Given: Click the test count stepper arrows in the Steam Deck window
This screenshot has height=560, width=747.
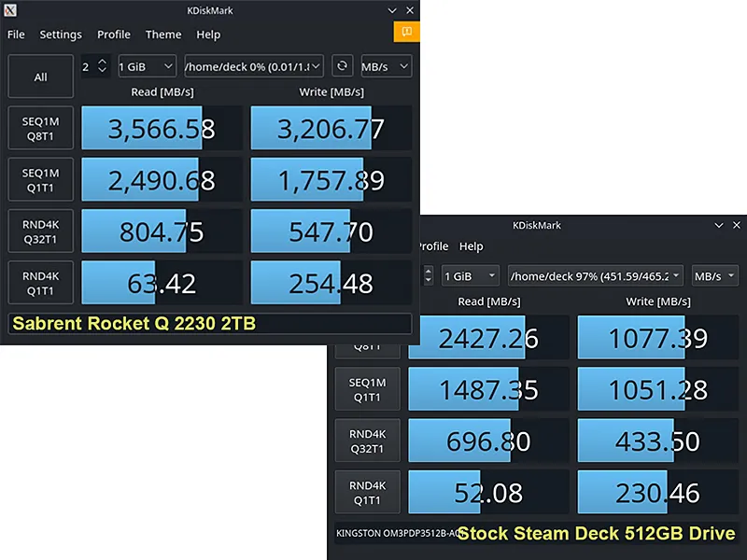Looking at the screenshot, I should pos(428,275).
